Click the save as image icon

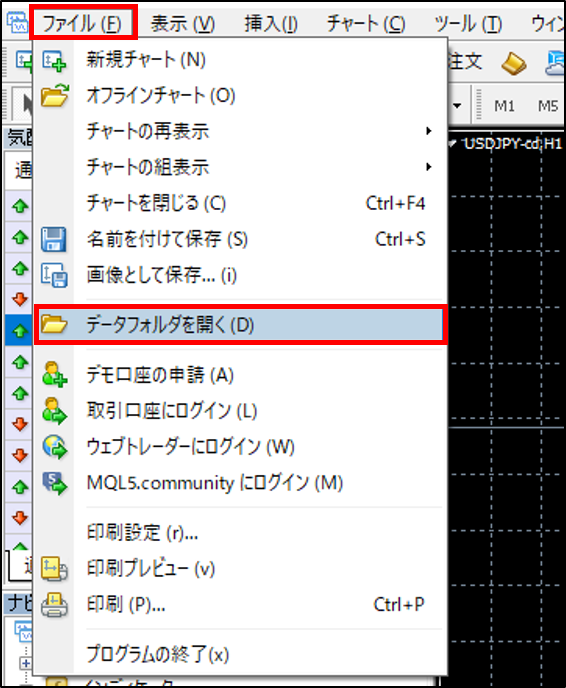click(54, 275)
